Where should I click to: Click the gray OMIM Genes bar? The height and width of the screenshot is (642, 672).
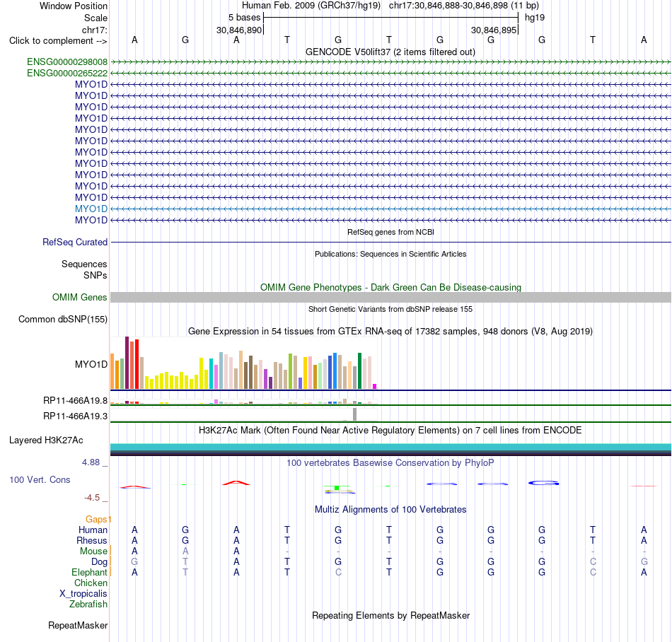390,298
